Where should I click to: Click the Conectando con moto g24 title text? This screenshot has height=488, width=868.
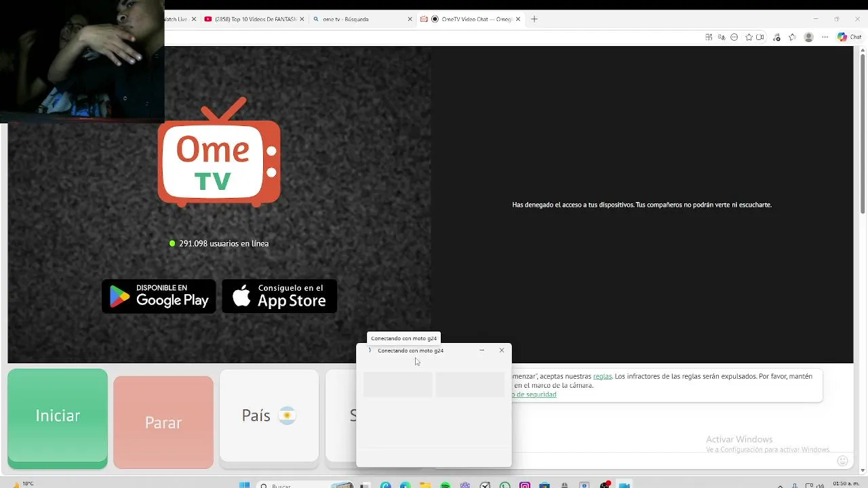coord(410,350)
